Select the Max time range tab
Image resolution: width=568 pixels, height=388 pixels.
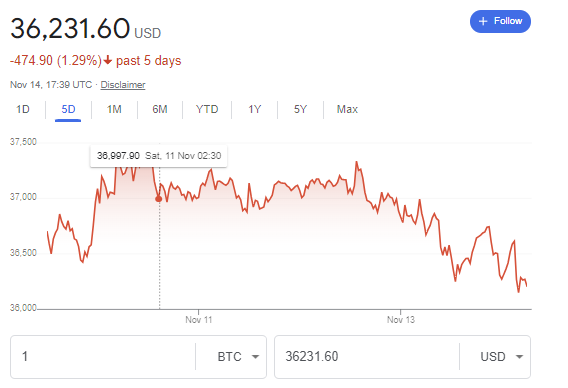pos(347,109)
